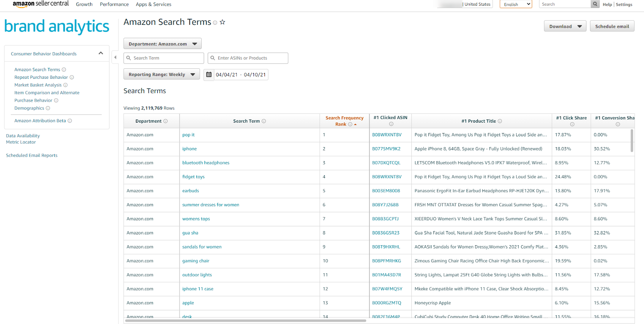644x324 pixels.
Task: Click the horizontal scrollbar under the table
Action: [246, 321]
